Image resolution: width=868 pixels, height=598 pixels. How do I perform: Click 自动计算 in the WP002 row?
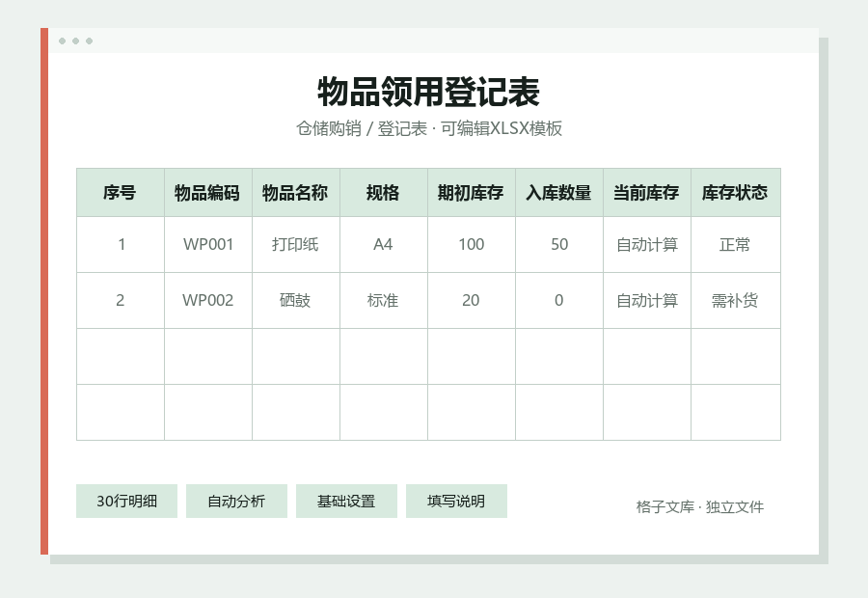coord(646,300)
